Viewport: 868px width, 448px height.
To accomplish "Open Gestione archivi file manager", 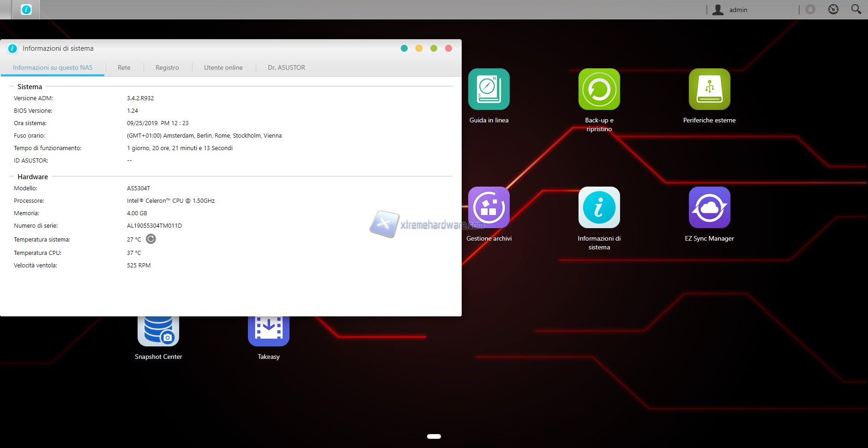I will pos(488,208).
